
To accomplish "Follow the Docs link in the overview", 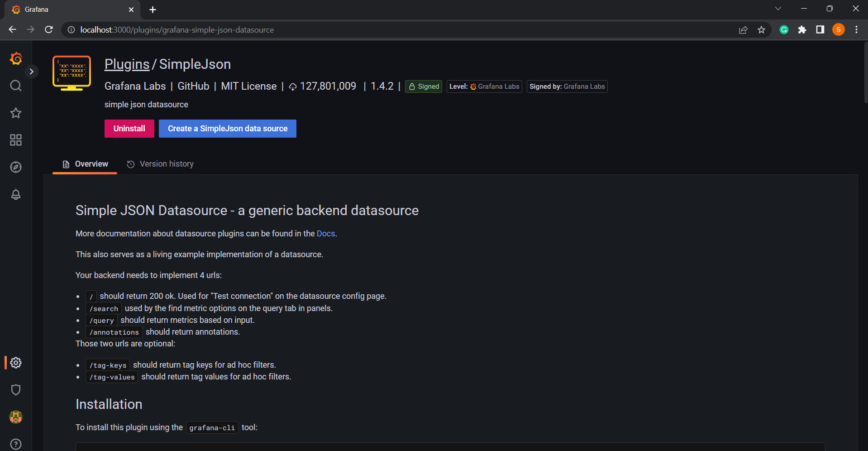I will tap(325, 234).
